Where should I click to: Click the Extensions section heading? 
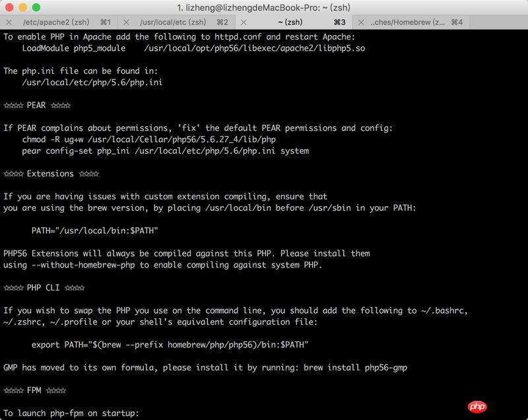pyautogui.click(x=51, y=174)
